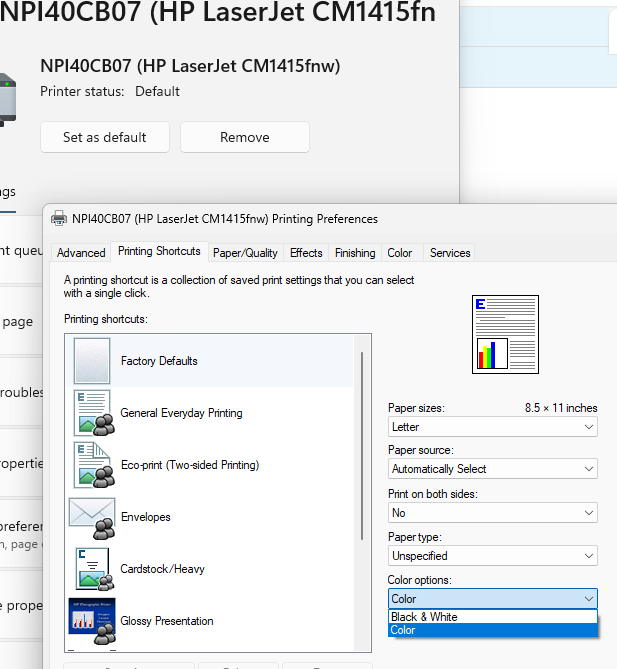Viewport: 617px width, 669px height.
Task: Click the printer icon in dialog title bar
Action: (59, 218)
